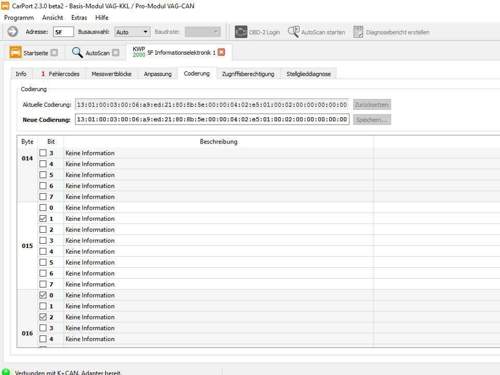Select the Codierung tab
Screen dimensions: 500x375
tap(197, 73)
